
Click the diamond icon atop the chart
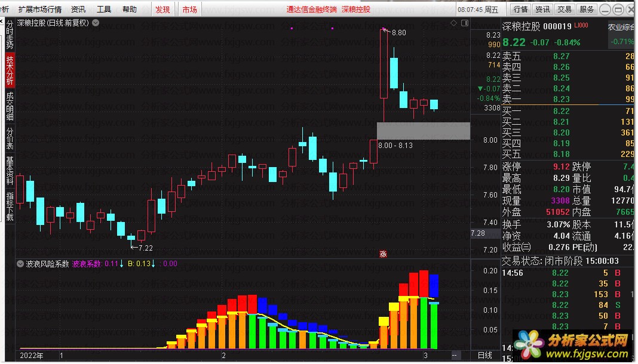click(453, 23)
